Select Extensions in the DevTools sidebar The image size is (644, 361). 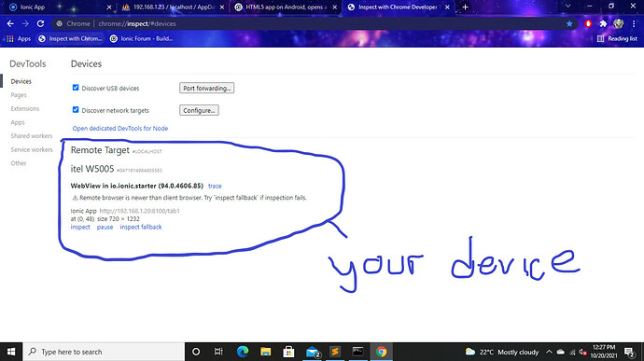pyautogui.click(x=25, y=108)
